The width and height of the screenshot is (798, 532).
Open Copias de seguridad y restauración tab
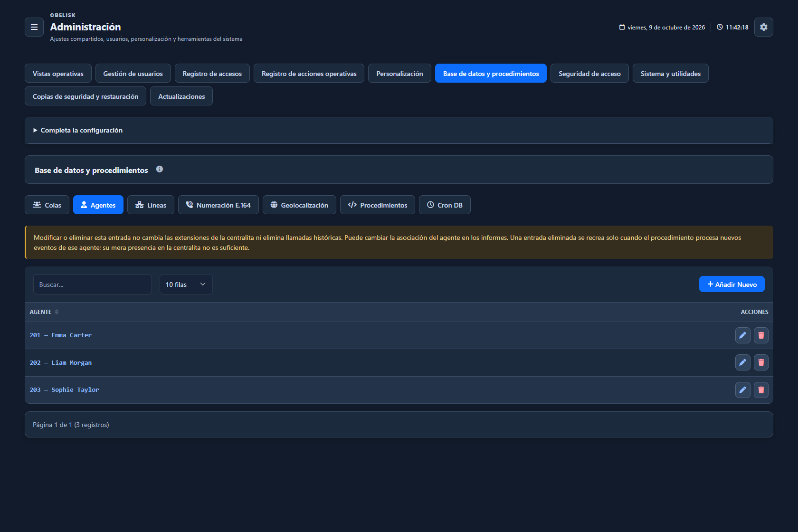(x=85, y=96)
